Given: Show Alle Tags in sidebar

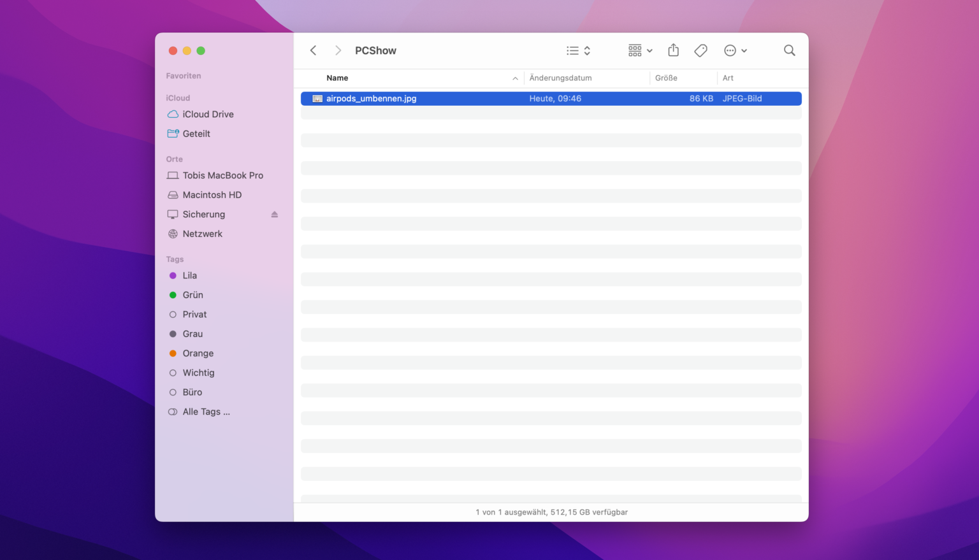Looking at the screenshot, I should pyautogui.click(x=206, y=412).
